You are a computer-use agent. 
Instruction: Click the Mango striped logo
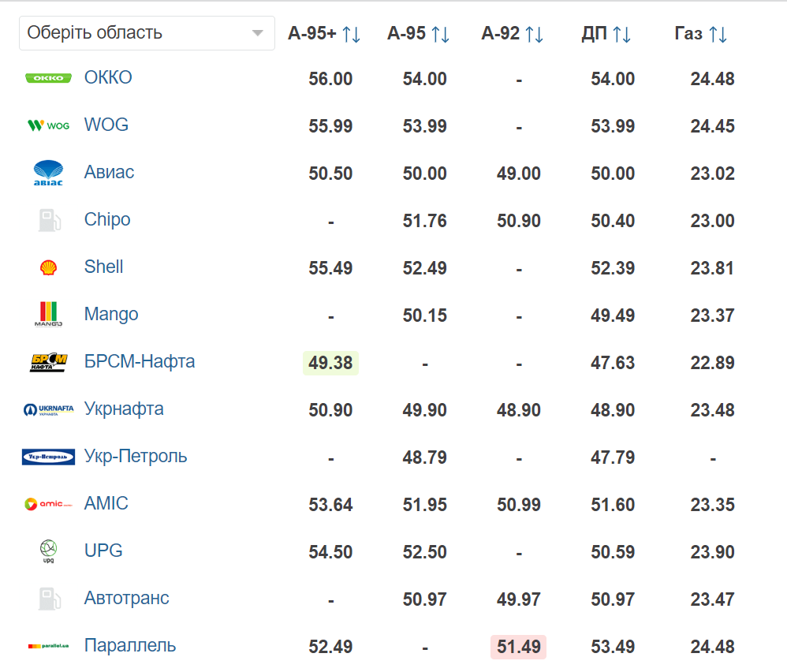tap(48, 314)
